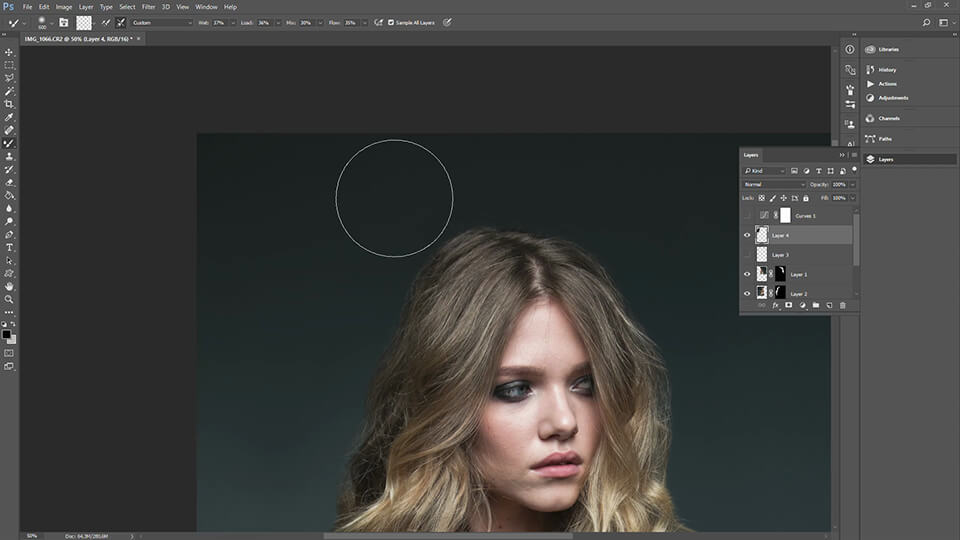Viewport: 960px width, 540px height.
Task: Select the Blur tool
Action: pyautogui.click(x=9, y=208)
